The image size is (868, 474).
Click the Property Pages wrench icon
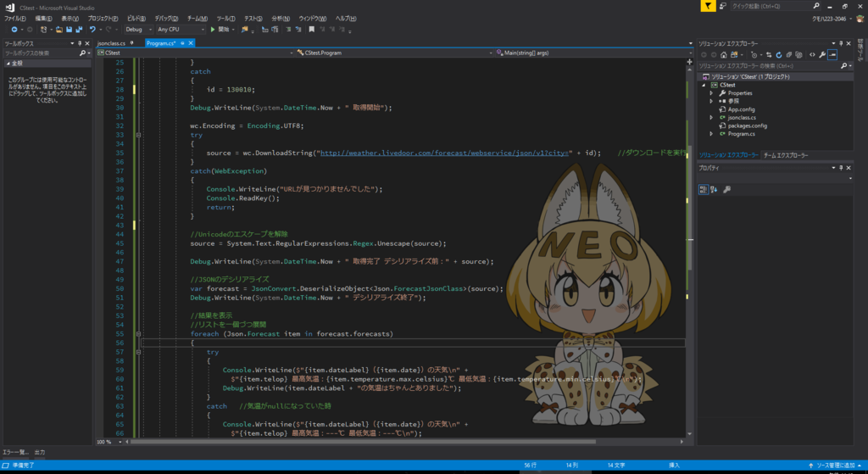[x=726, y=189]
